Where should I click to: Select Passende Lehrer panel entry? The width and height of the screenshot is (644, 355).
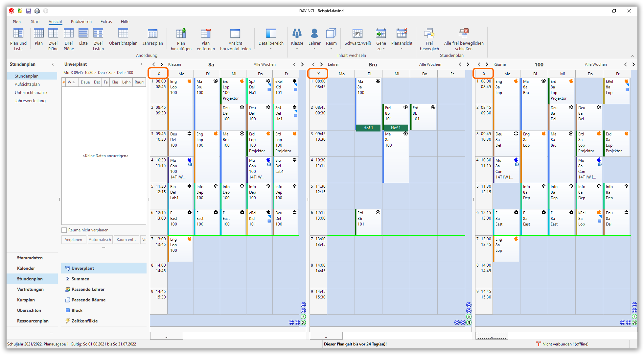pyautogui.click(x=88, y=289)
